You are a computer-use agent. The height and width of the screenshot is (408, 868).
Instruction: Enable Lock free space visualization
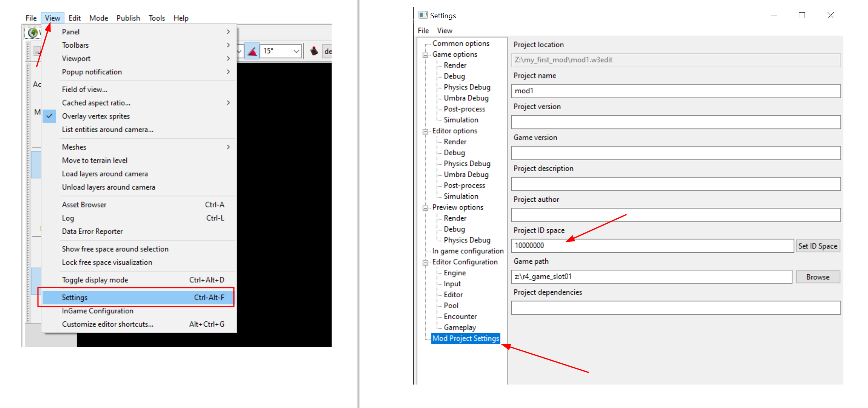(x=107, y=262)
